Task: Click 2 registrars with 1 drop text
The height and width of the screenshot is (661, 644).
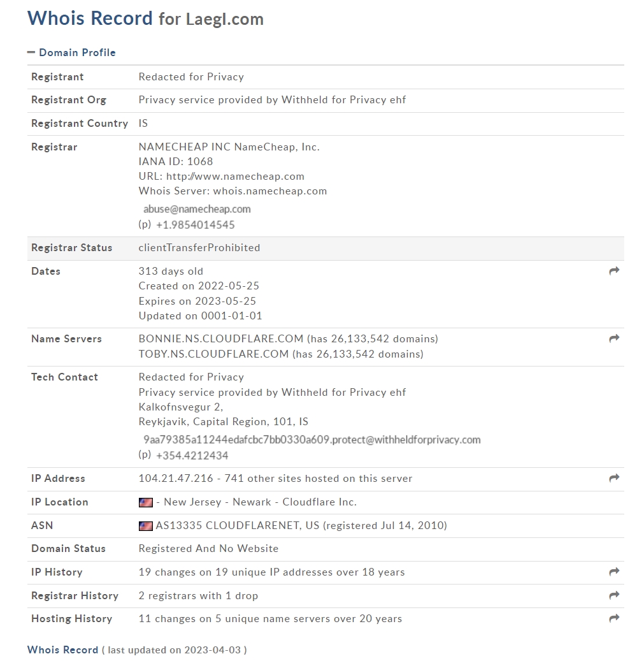Action: click(198, 595)
